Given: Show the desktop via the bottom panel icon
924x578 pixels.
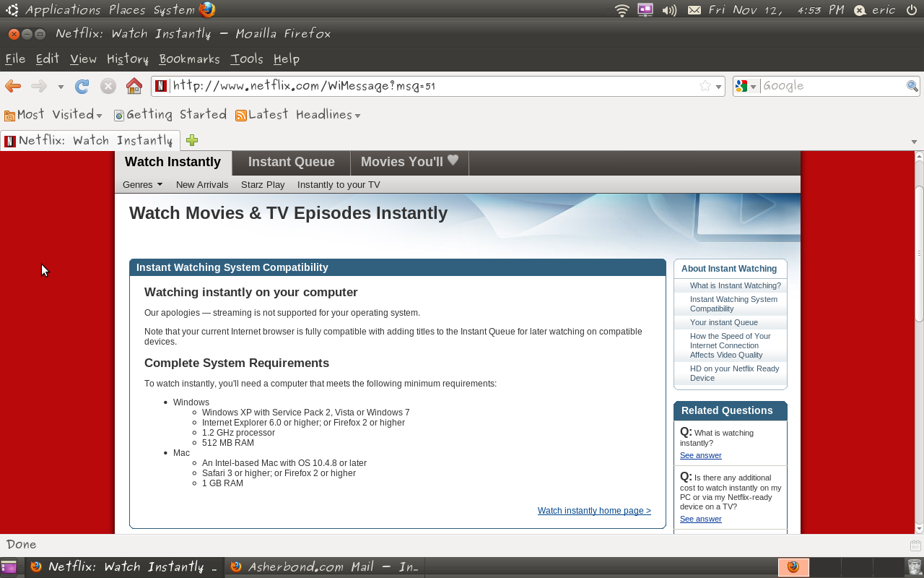Looking at the screenshot, I should [x=9, y=567].
